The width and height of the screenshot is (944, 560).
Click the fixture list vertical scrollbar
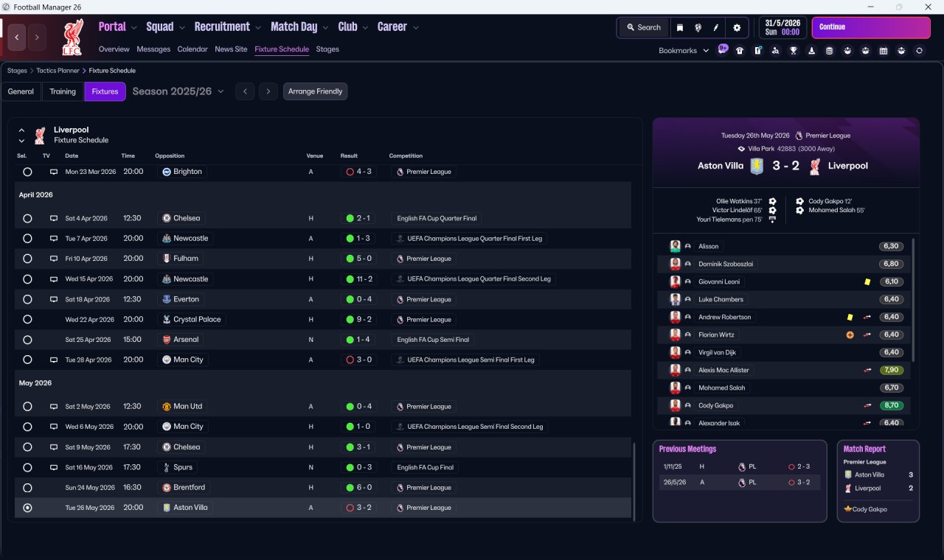(634, 481)
